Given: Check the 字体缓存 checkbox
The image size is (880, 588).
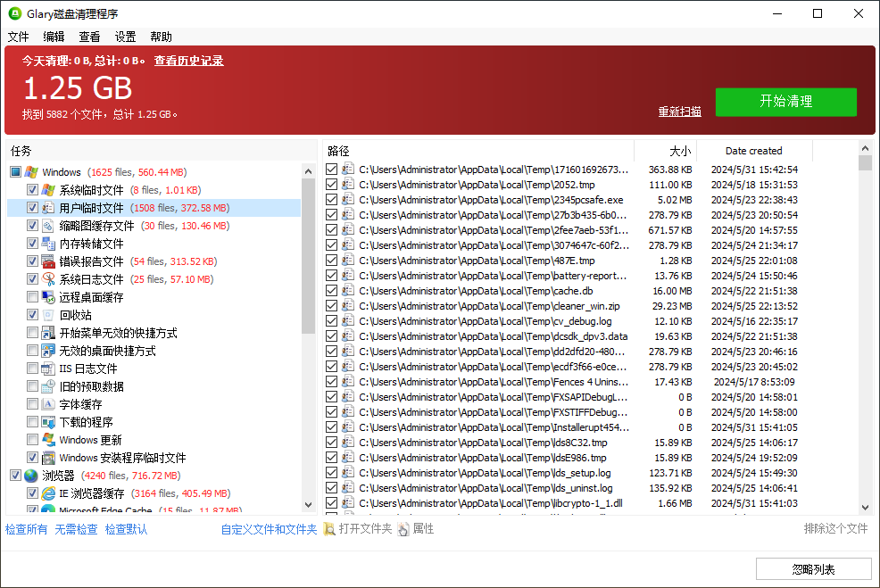Looking at the screenshot, I should 32,404.
